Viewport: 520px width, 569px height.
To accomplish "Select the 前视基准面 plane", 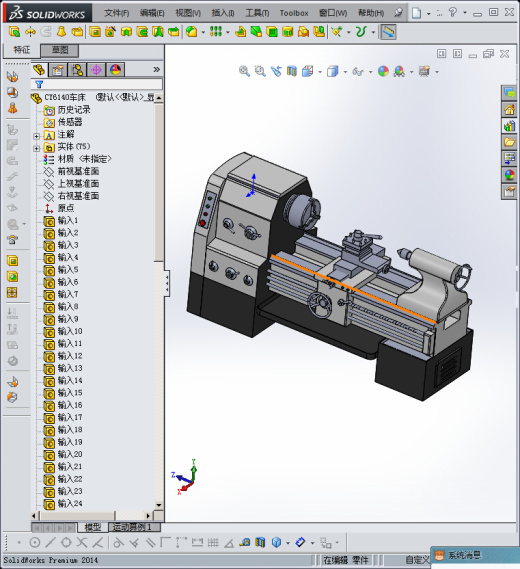I will coord(78,171).
